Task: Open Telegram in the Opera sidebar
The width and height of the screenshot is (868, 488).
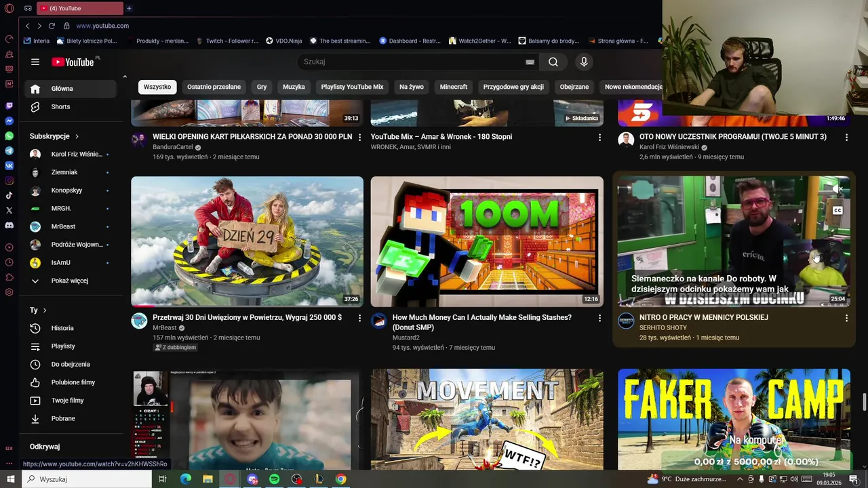Action: 9,150
